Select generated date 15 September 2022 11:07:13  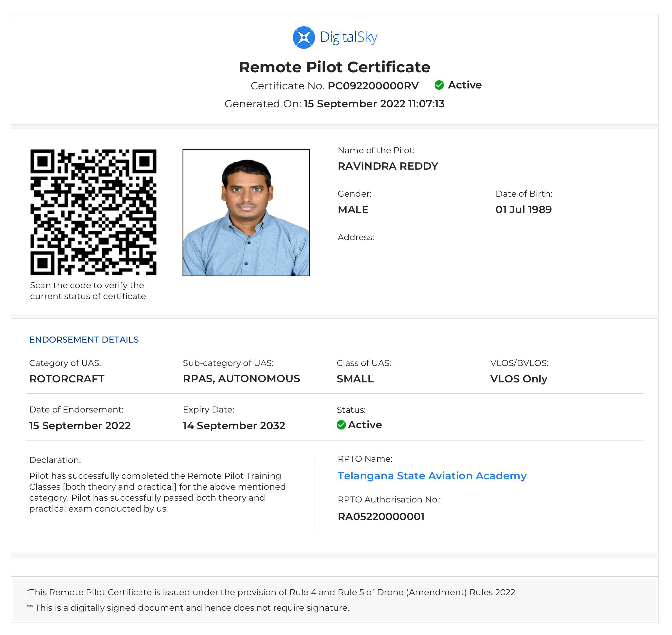(374, 104)
